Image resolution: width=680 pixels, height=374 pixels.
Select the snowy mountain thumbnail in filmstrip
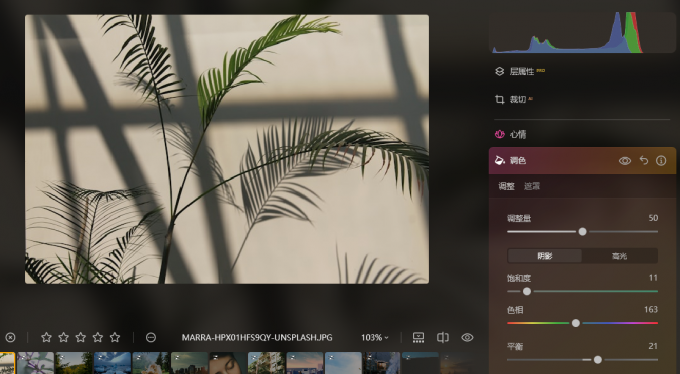pos(112,363)
